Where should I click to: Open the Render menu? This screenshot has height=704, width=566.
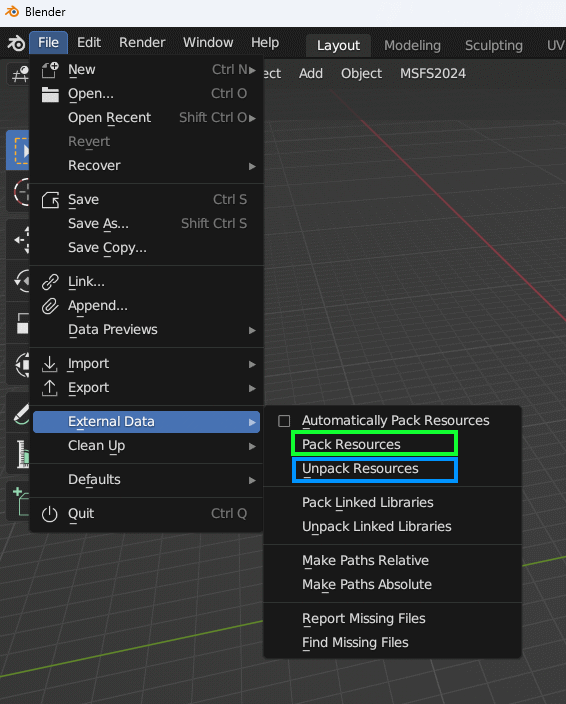coord(142,43)
